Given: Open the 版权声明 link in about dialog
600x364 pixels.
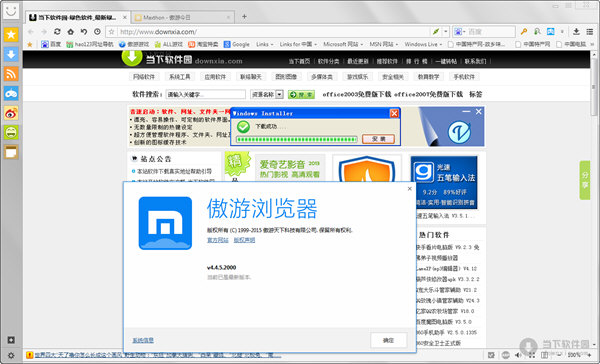Looking at the screenshot, I should [x=244, y=240].
